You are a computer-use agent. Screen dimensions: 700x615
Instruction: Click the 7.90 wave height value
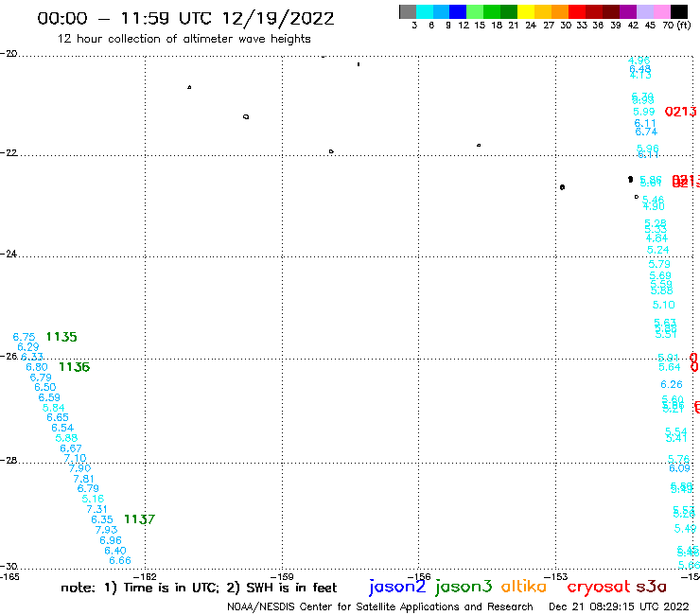[79, 468]
